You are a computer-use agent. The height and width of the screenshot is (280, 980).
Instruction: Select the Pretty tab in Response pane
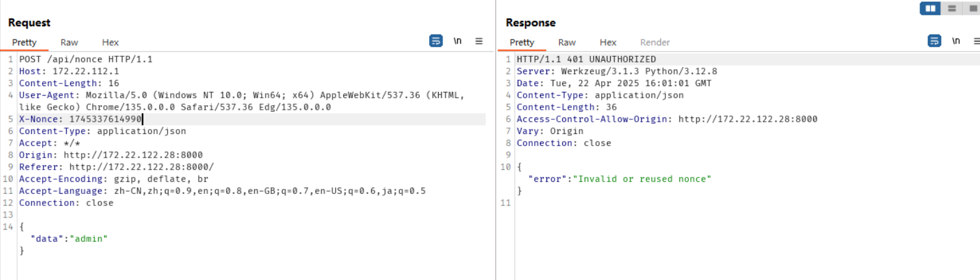pyautogui.click(x=522, y=42)
